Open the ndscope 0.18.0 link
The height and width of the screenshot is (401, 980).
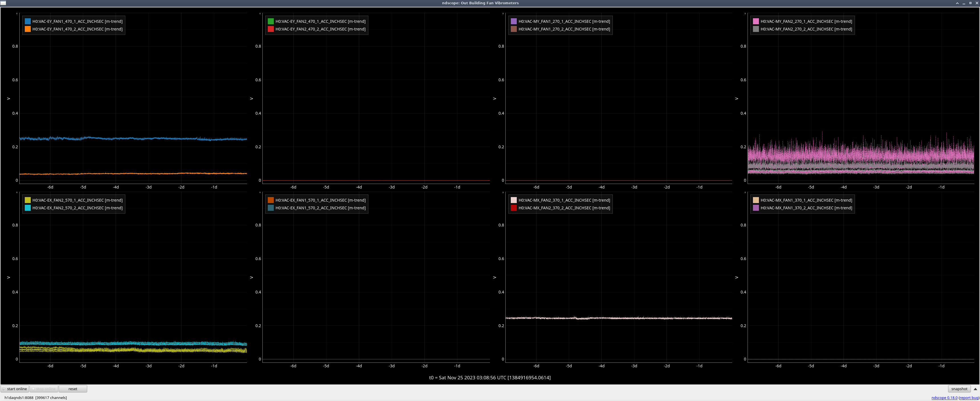tap(944, 398)
